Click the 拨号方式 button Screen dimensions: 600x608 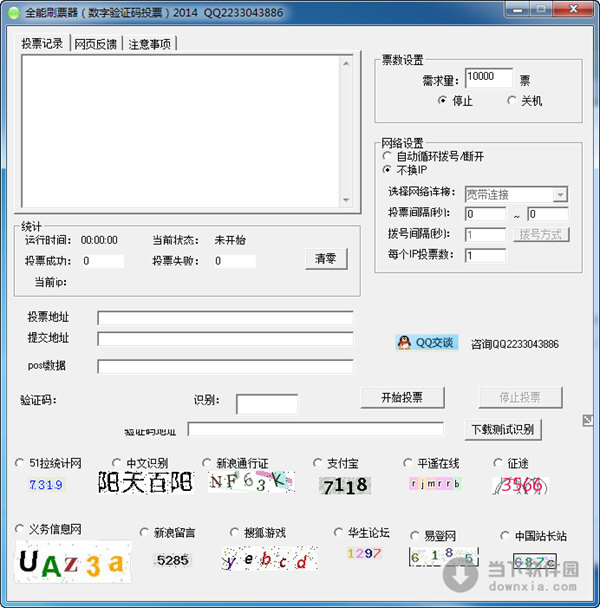541,234
